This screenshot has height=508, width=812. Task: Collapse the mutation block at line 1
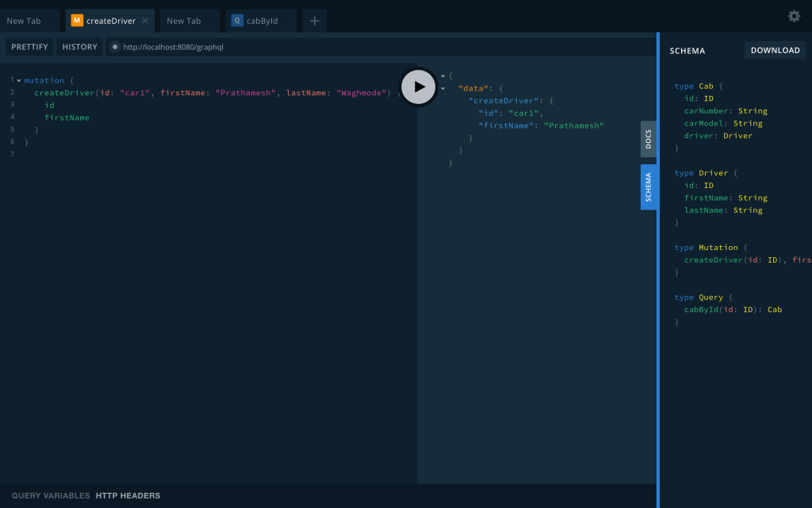18,80
